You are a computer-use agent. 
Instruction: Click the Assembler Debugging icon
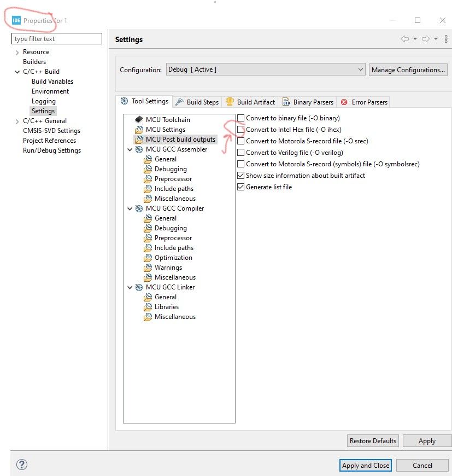(148, 169)
